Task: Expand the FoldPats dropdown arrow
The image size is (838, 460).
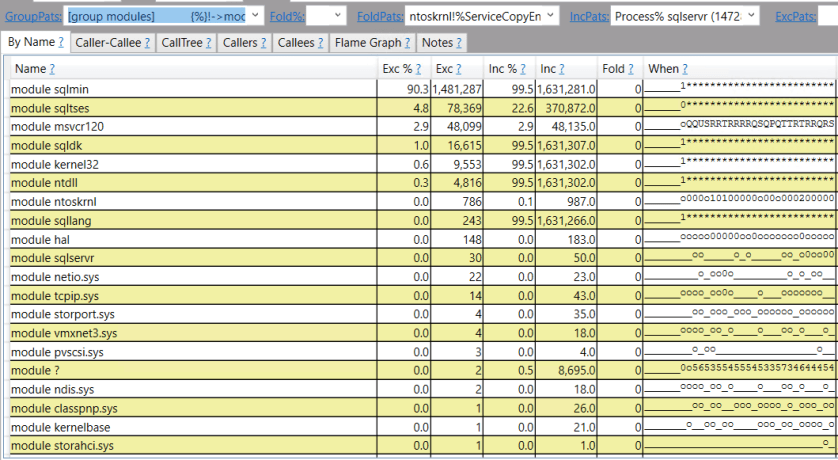Action: 550,15
